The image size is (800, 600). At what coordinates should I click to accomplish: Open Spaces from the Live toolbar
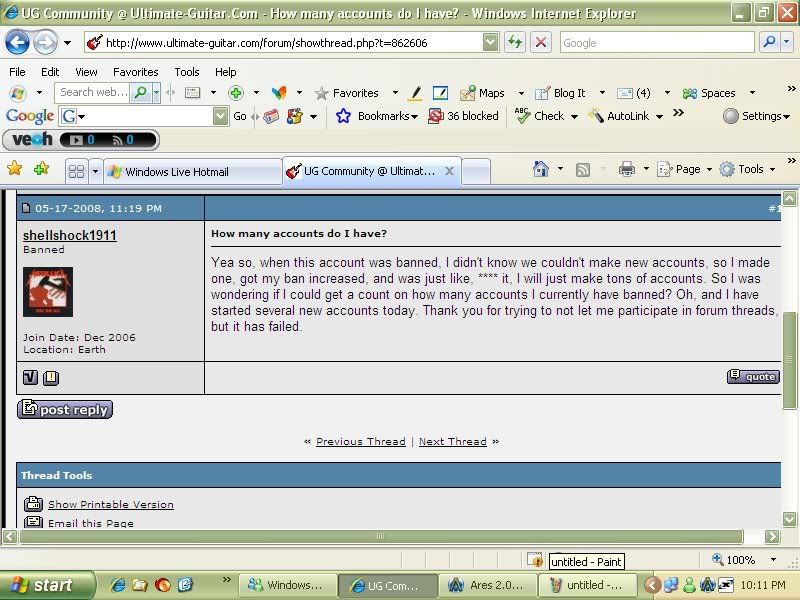coord(709,93)
